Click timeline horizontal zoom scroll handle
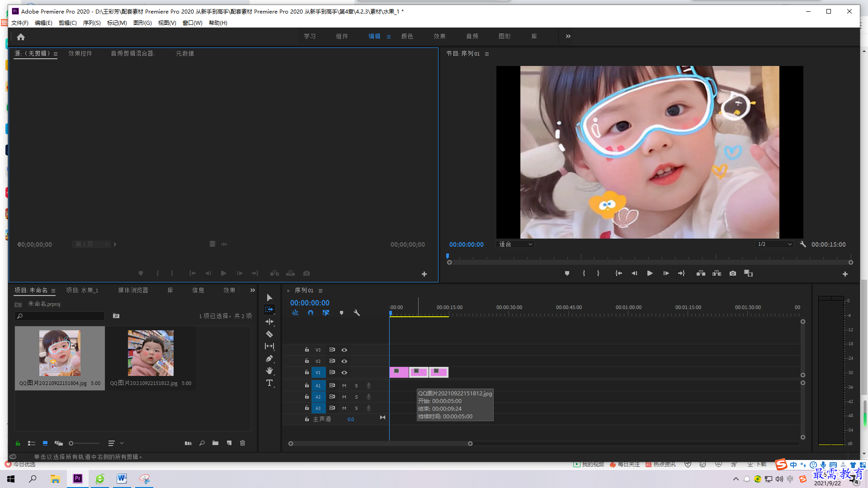 pos(470,444)
